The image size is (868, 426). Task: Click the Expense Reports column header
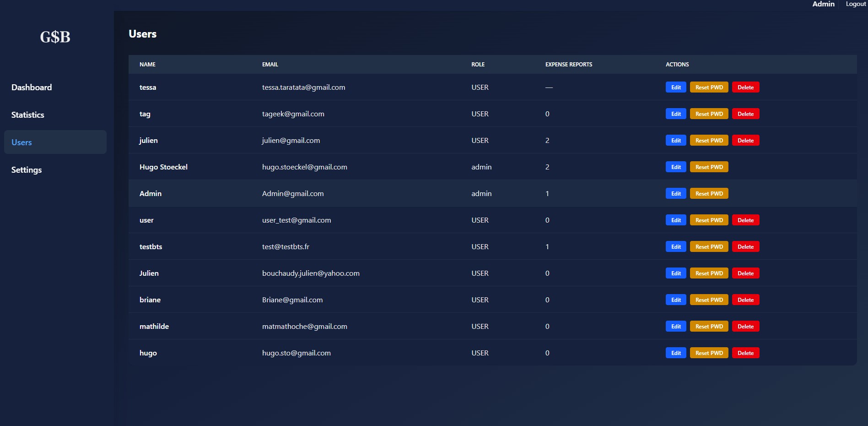click(x=568, y=65)
